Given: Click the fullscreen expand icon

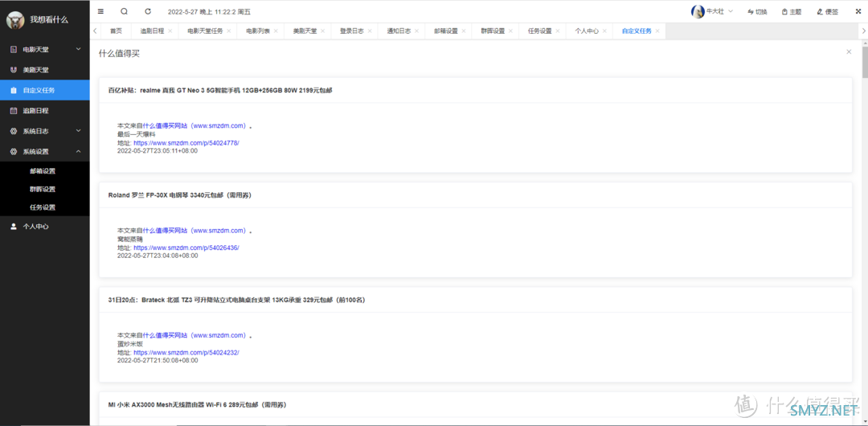Looking at the screenshot, I should 858,11.
